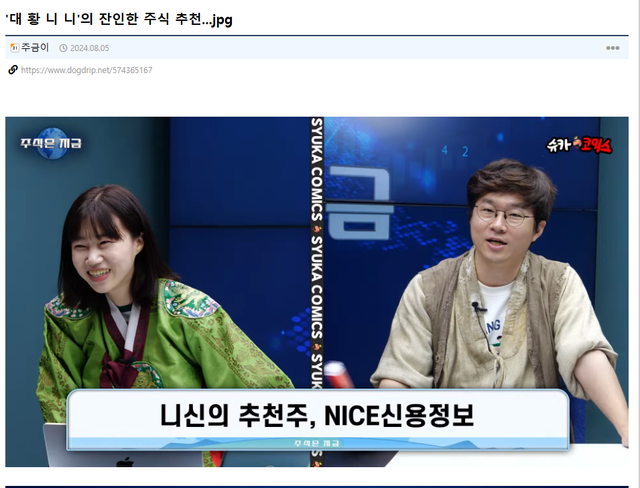Screen dimensions: 640x488
Task: Open the dogdrip.net post URL link
Action: tap(86, 70)
